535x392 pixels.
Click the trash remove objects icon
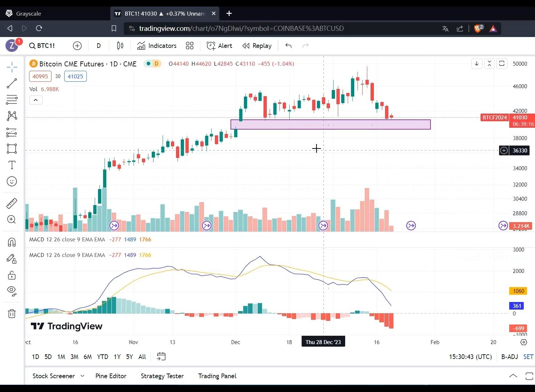click(x=12, y=314)
